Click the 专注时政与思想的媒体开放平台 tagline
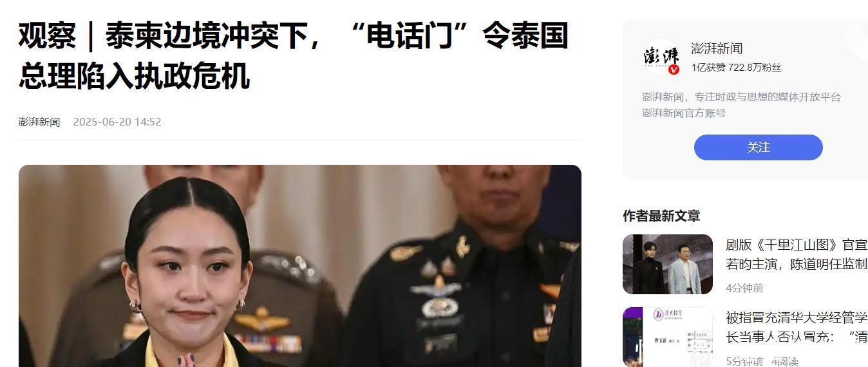 click(768, 97)
